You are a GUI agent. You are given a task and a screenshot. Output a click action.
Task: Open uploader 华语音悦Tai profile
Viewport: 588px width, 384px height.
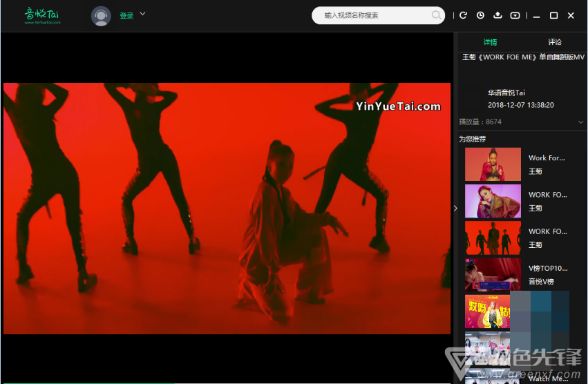click(506, 93)
